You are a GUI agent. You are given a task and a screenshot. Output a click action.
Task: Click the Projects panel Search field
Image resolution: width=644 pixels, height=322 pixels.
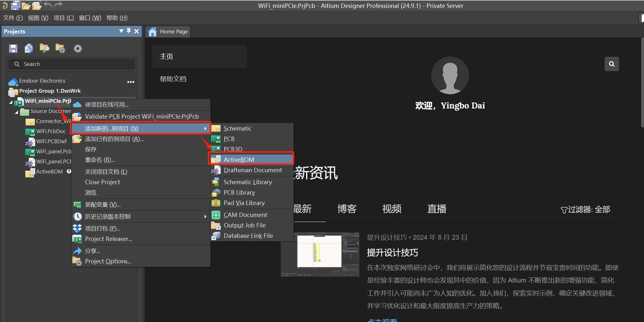point(72,64)
